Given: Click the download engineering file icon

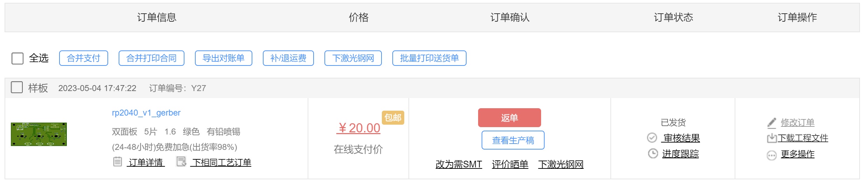Looking at the screenshot, I should click(772, 138).
